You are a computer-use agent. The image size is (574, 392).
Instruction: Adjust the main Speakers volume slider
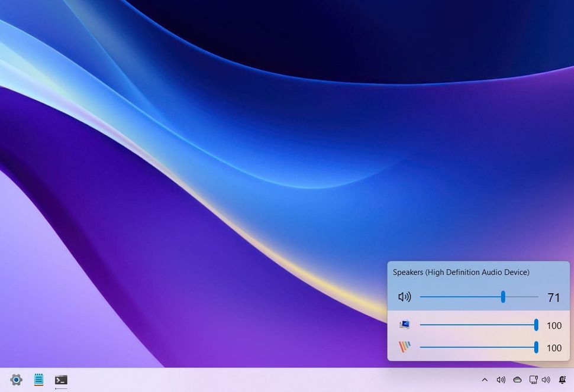tap(504, 297)
